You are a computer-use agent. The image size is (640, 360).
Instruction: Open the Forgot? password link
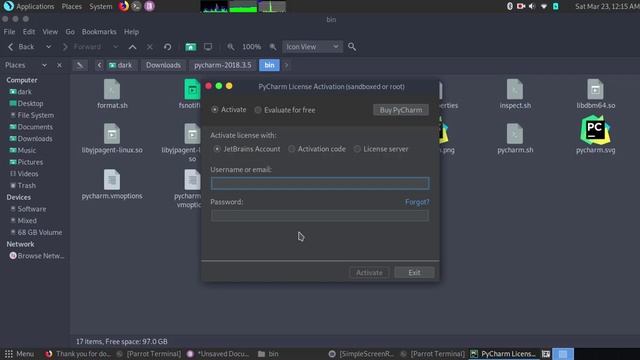point(417,202)
